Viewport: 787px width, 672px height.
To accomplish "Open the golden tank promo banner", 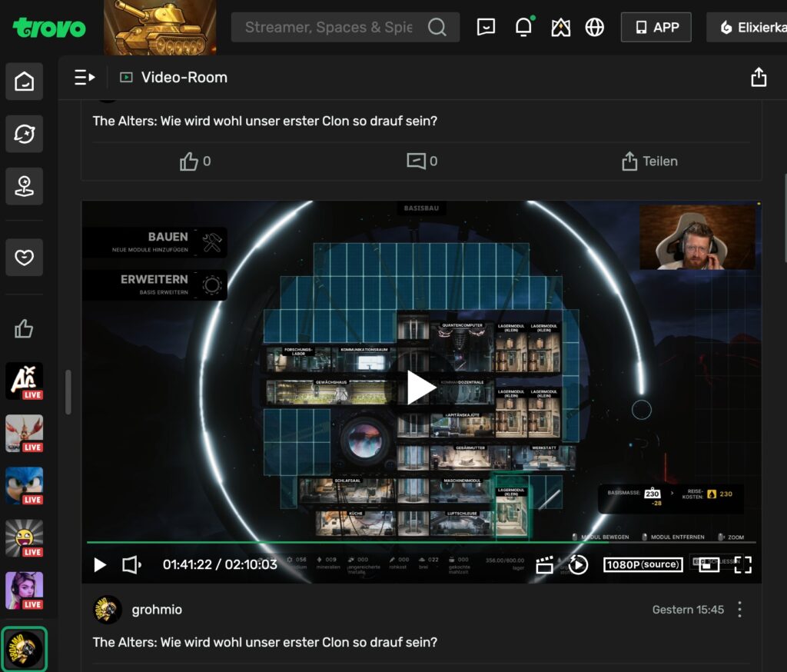I will click(160, 28).
